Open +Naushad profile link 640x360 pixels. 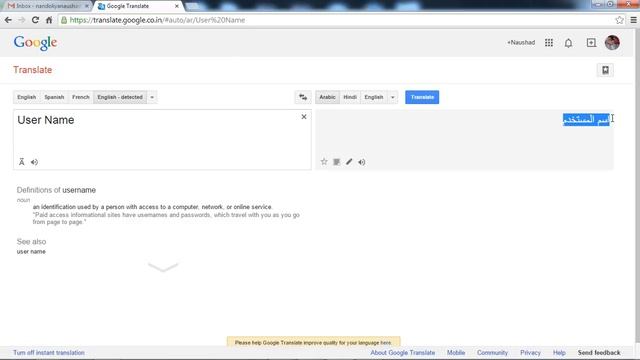pos(521,42)
